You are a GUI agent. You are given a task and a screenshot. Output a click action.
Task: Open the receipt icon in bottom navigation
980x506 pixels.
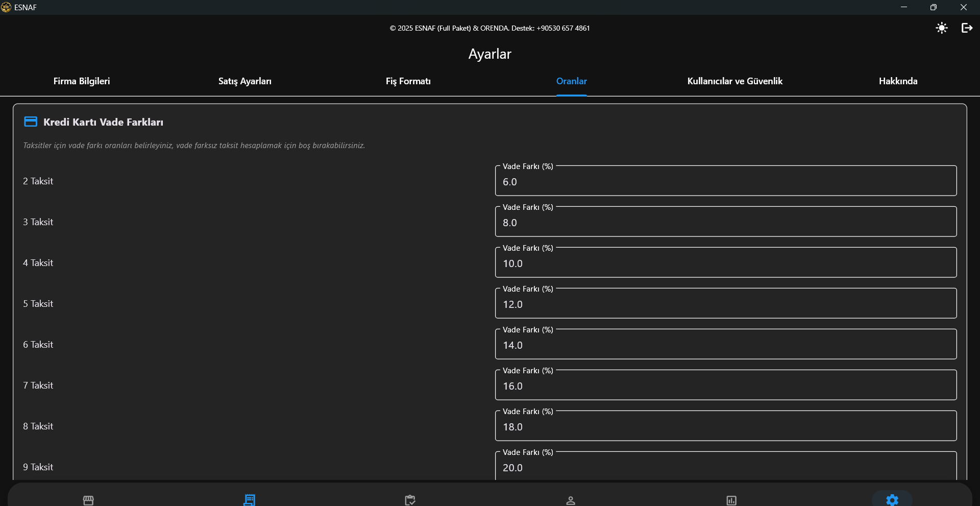pos(249,500)
